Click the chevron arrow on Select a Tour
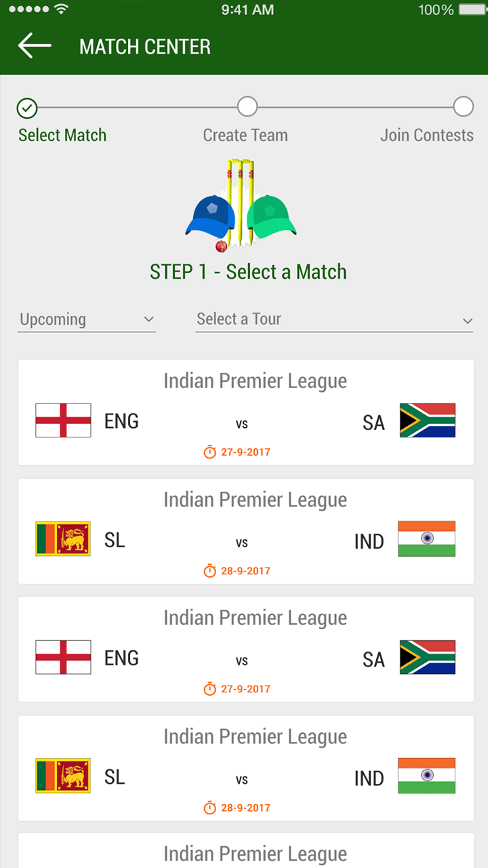488x868 pixels. [467, 321]
